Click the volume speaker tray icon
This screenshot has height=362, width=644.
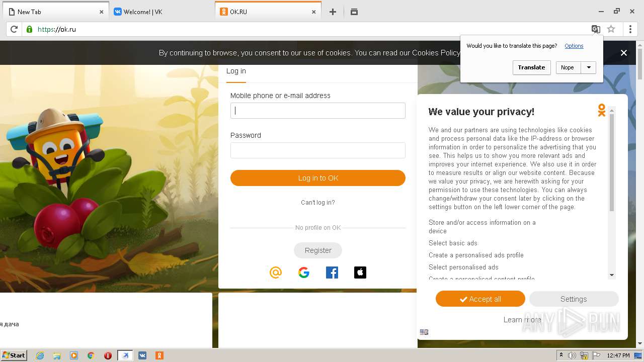[x=572, y=355]
